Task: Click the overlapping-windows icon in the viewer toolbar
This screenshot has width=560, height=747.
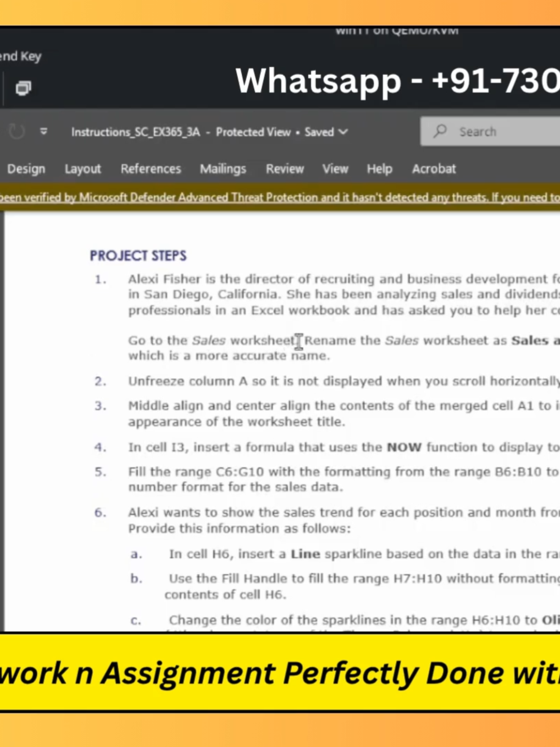Action: coord(23,88)
